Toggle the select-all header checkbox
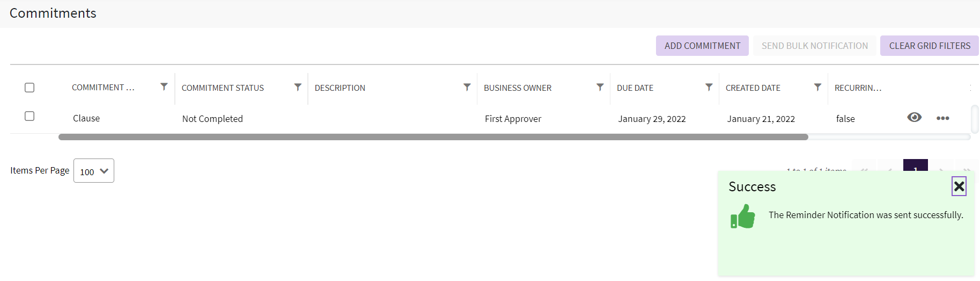Screen dimensions: 980x281 click(x=30, y=88)
